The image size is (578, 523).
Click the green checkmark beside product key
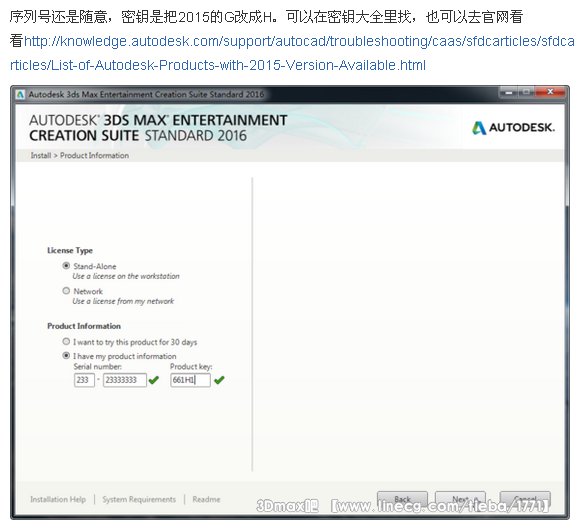pyautogui.click(x=219, y=380)
